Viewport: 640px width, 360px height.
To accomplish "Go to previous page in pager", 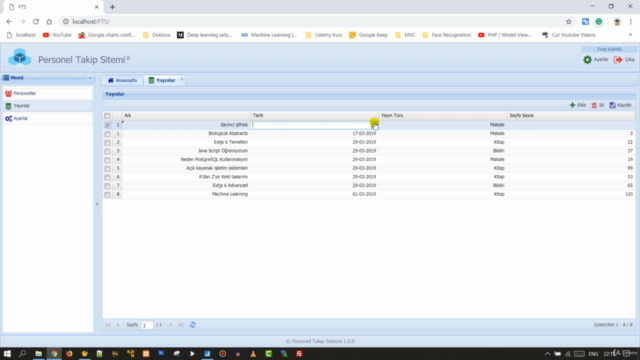I will [118, 325].
